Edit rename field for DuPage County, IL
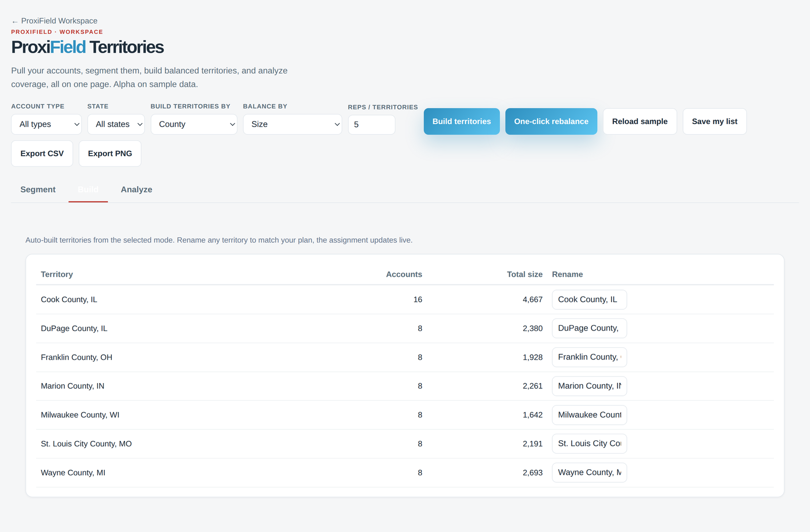 pos(589,329)
